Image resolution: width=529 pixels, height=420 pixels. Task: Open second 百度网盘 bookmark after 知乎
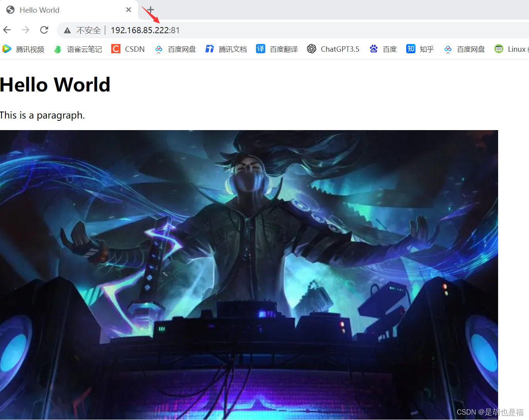464,49
